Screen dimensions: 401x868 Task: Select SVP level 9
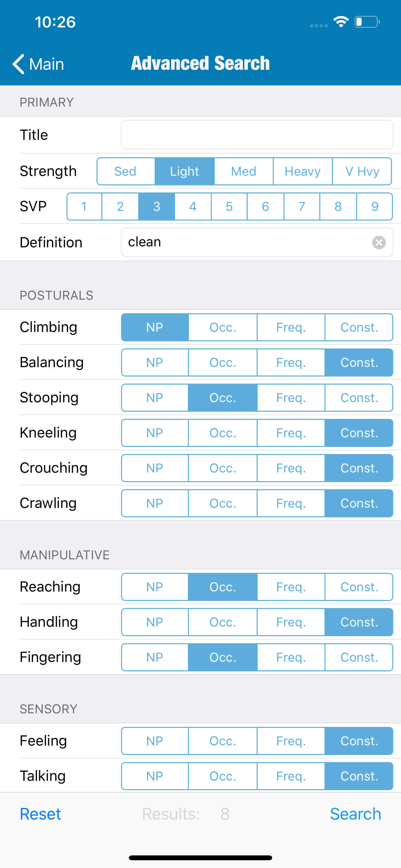tap(375, 207)
